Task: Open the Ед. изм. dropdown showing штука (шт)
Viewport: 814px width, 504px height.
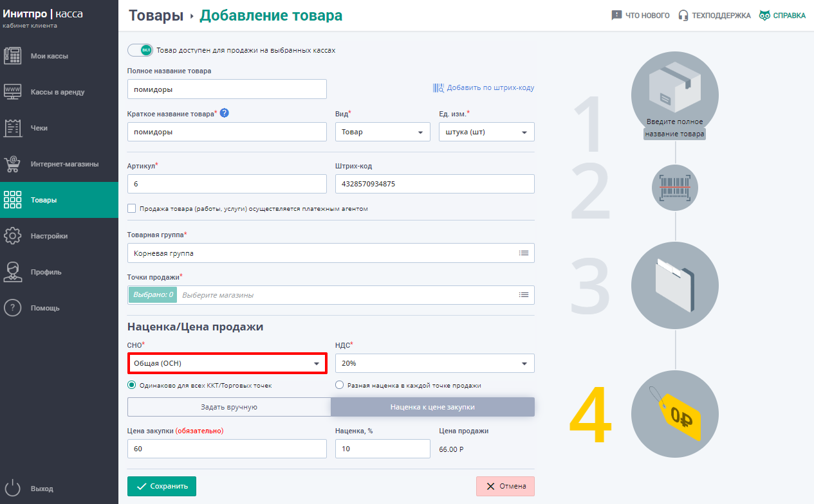Action: [486, 132]
